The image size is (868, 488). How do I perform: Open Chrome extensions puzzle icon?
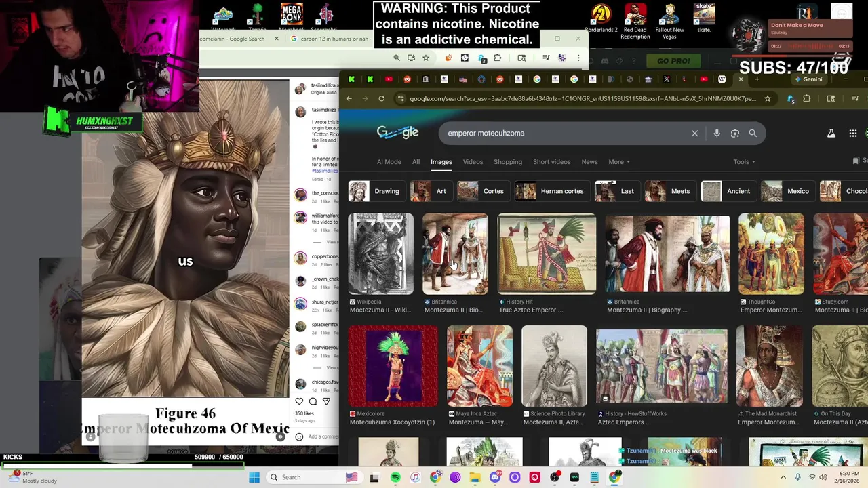tap(807, 99)
